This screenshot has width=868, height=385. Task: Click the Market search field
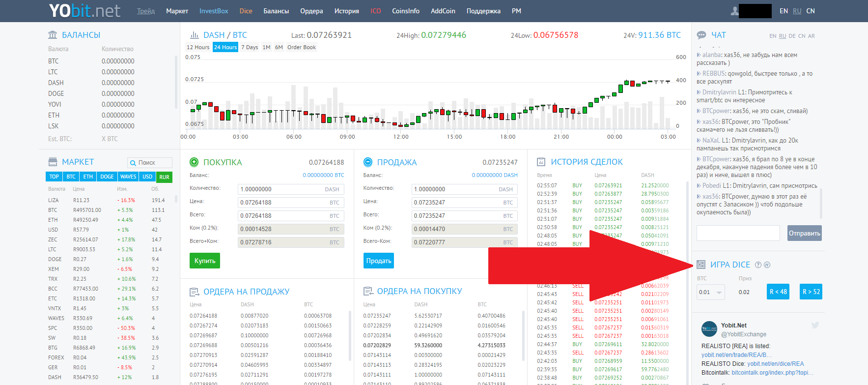150,163
